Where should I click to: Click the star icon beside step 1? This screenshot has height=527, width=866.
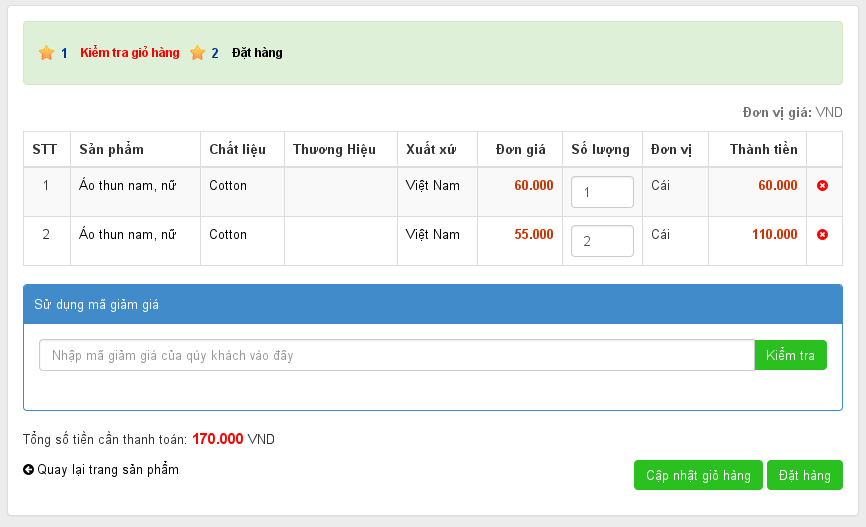[46, 53]
